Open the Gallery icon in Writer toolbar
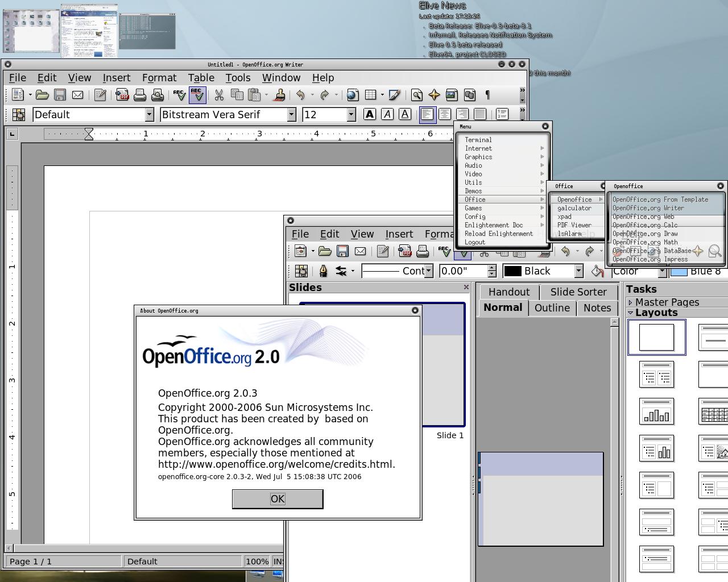The height and width of the screenshot is (582, 728). pos(452,95)
